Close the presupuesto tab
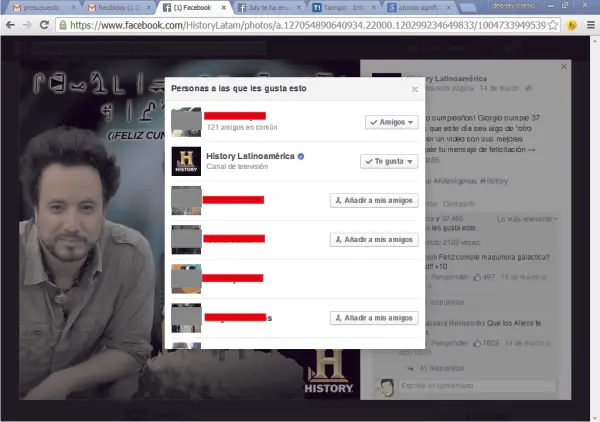Viewport: 600px width, 422px height. (x=74, y=8)
